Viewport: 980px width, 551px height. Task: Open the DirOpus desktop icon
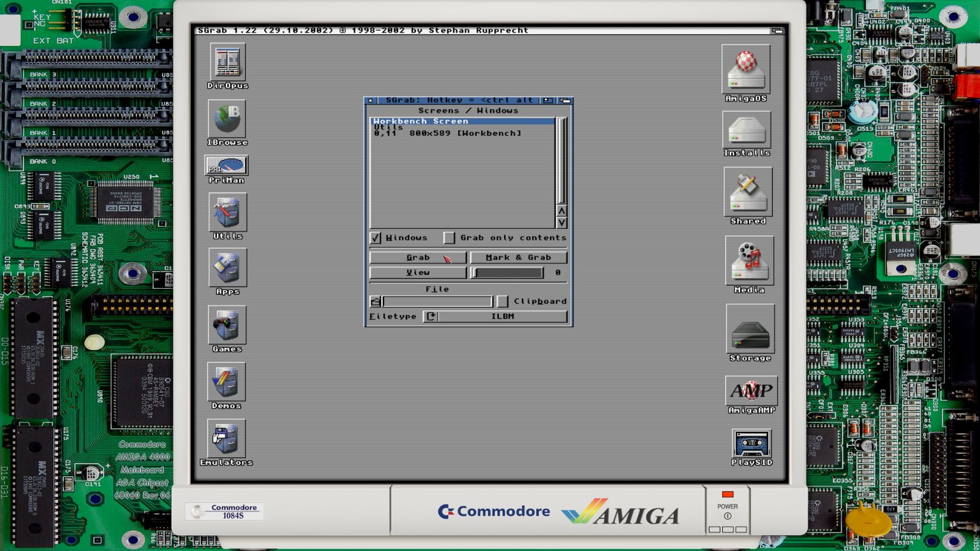[227, 62]
